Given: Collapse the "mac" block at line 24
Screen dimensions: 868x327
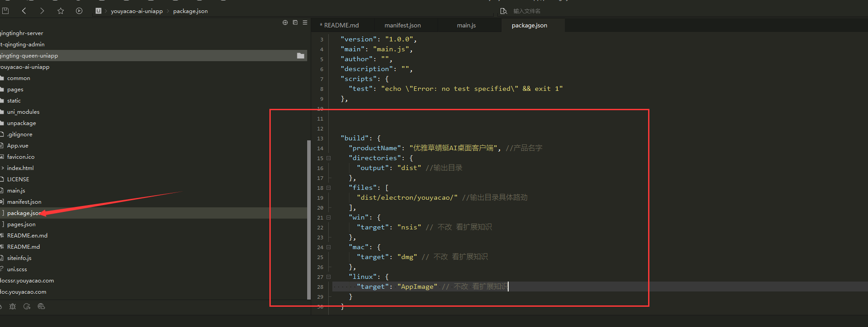Looking at the screenshot, I should (x=329, y=247).
